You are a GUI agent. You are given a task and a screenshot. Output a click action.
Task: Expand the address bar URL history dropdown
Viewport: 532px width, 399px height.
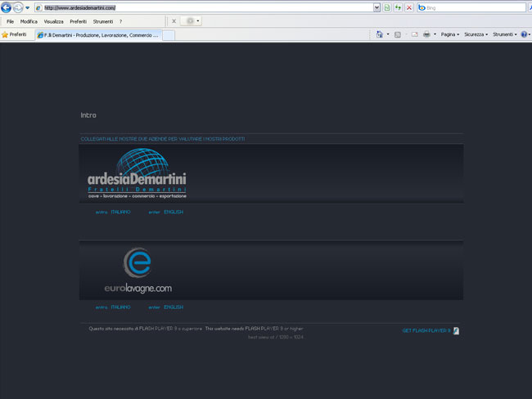pyautogui.click(x=376, y=7)
